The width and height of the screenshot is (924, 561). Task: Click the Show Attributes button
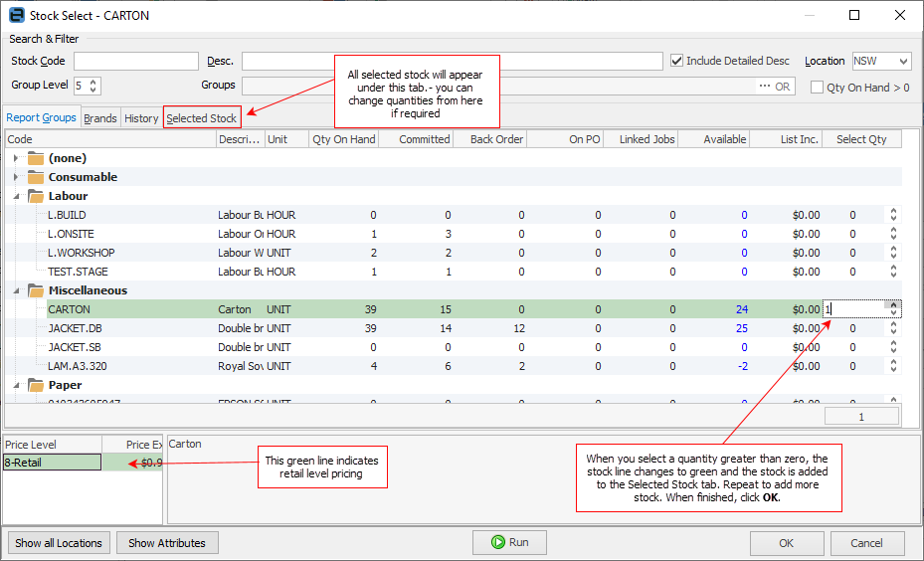[x=167, y=543]
